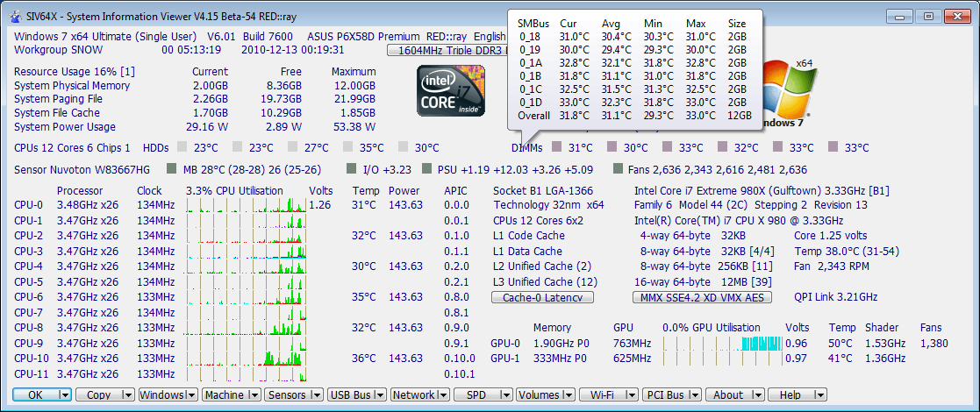Click the grey square beside HDD 30°C

[x=403, y=147]
